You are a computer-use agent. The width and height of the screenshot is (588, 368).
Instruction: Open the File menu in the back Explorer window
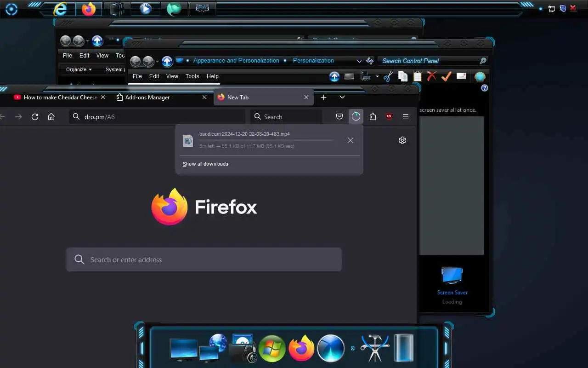tap(67, 56)
